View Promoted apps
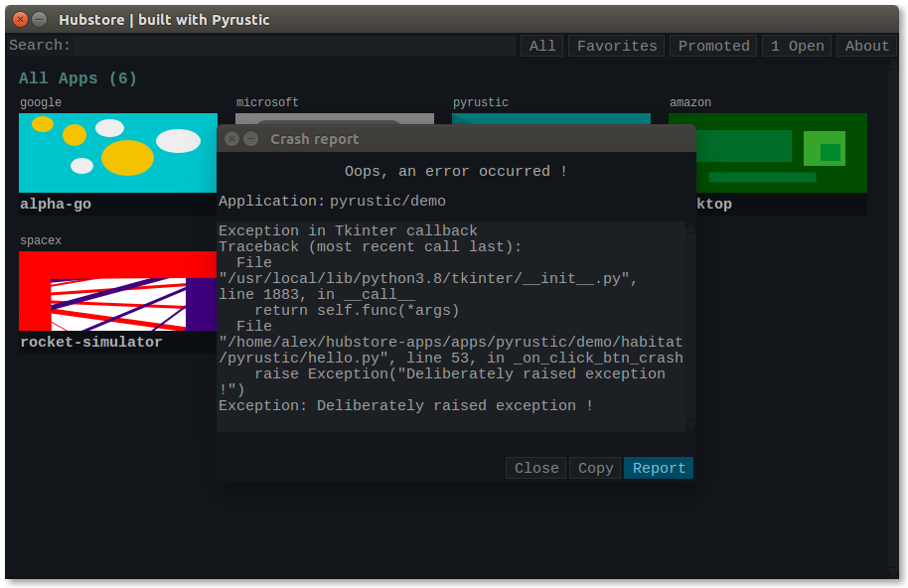908x588 pixels. coord(713,46)
